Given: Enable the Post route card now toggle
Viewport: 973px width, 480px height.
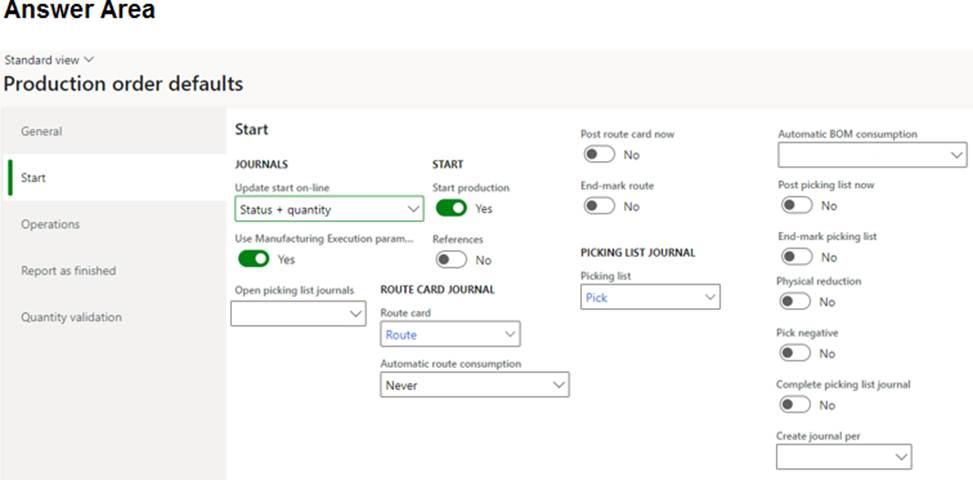Looking at the screenshot, I should click(599, 154).
